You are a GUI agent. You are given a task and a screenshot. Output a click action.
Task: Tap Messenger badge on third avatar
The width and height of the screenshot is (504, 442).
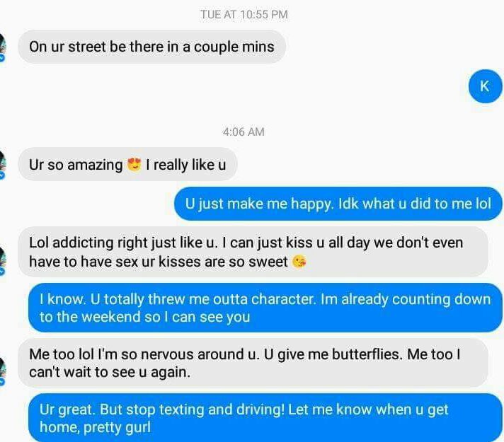[x=2, y=272]
